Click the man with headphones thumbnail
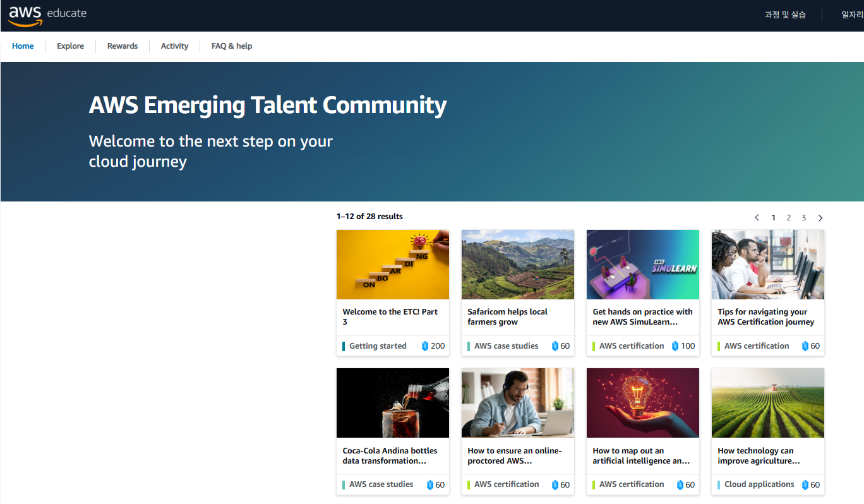Image resolution: width=864 pixels, height=504 pixels. (x=518, y=403)
